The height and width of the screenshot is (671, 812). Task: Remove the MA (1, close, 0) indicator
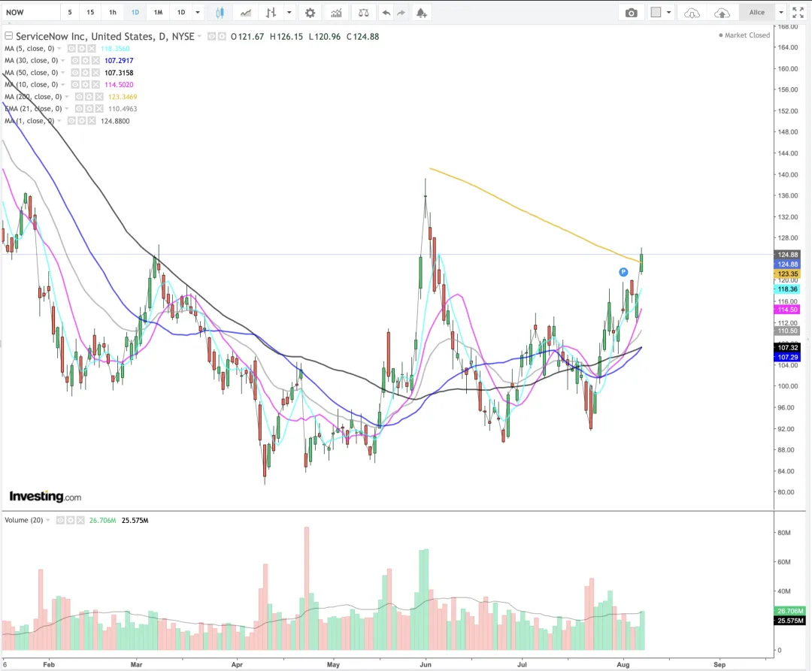92,121
